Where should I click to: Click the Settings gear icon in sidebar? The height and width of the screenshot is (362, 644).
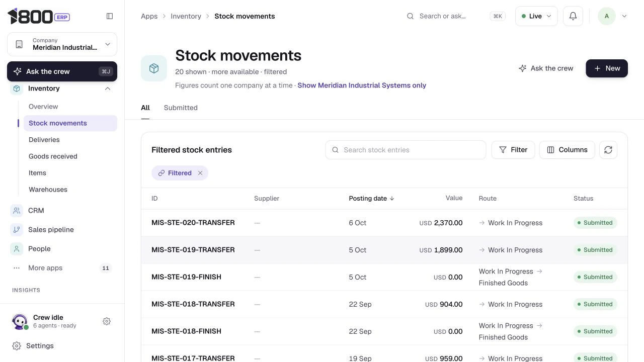[x=17, y=346]
